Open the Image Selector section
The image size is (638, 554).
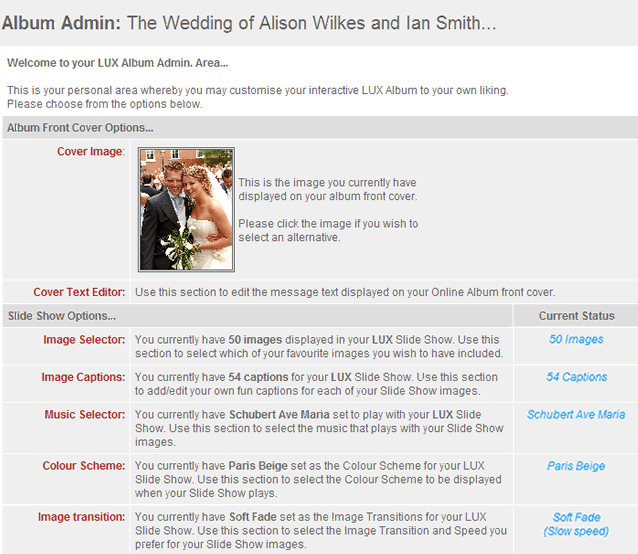pos(84,340)
